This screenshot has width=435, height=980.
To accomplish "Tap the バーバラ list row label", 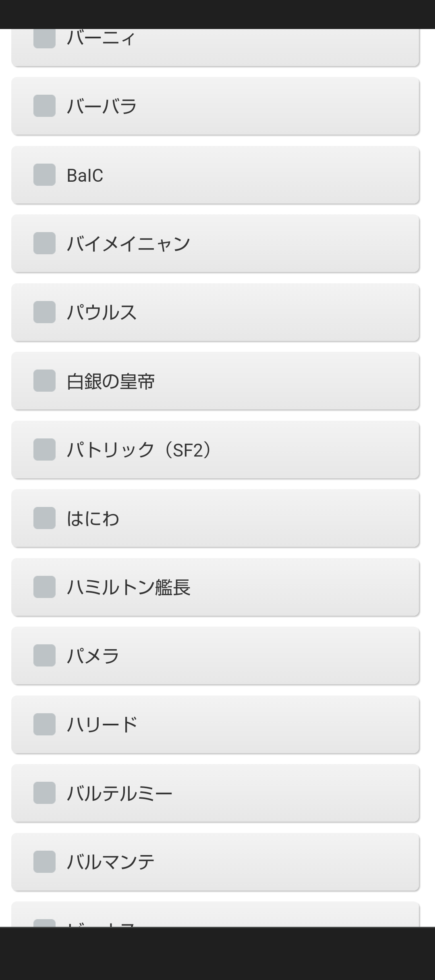I will 102,106.
